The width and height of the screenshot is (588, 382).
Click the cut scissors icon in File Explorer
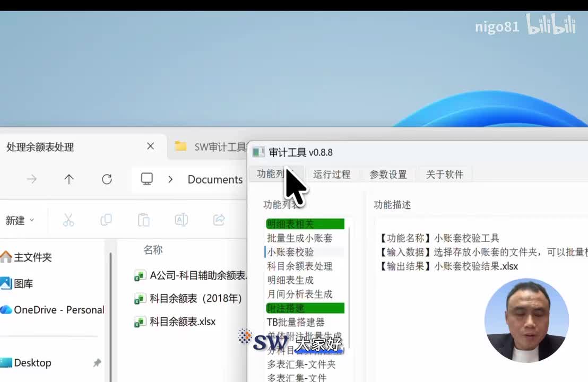pyautogui.click(x=68, y=220)
